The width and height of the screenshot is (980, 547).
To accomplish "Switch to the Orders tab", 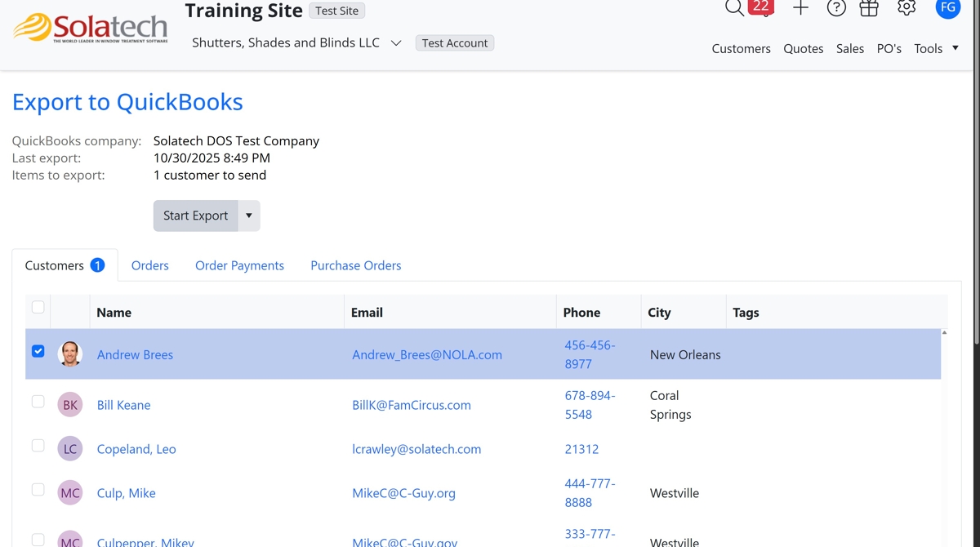I will 150,265.
